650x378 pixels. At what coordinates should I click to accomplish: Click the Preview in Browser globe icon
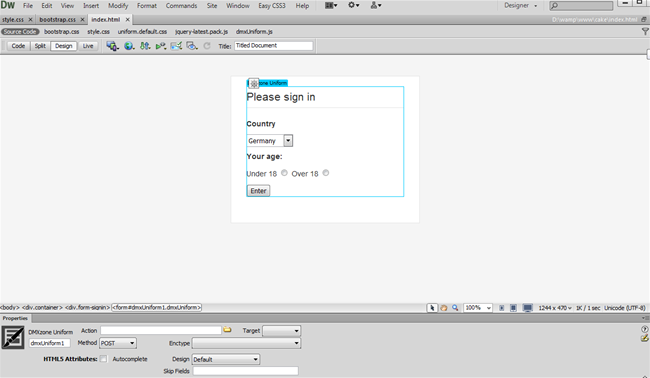(129, 46)
